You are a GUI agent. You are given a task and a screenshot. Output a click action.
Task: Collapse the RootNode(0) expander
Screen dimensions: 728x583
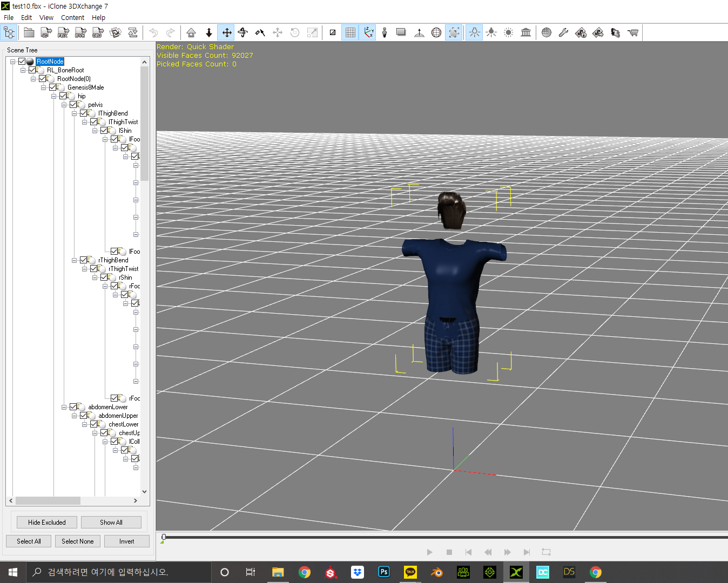tap(33, 79)
